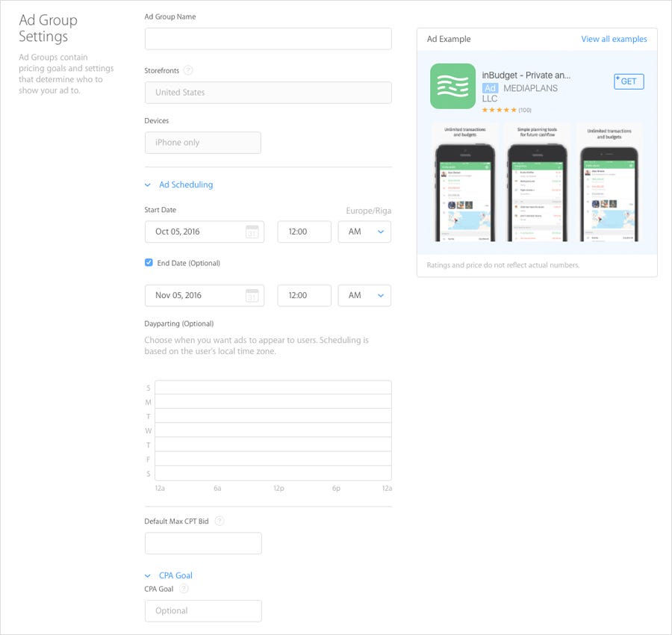Collapse the CPA Goal section chevron
Viewport: 672px width, 635px height.
(147, 576)
